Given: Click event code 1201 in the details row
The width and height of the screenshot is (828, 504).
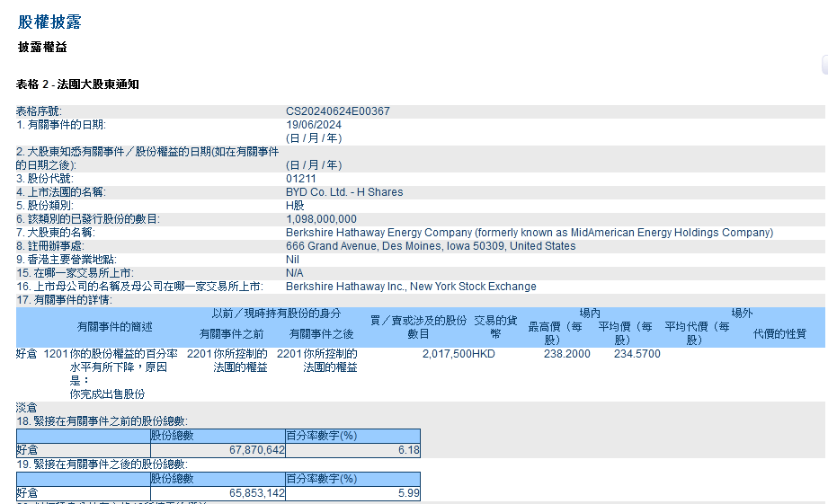Looking at the screenshot, I should [56, 354].
